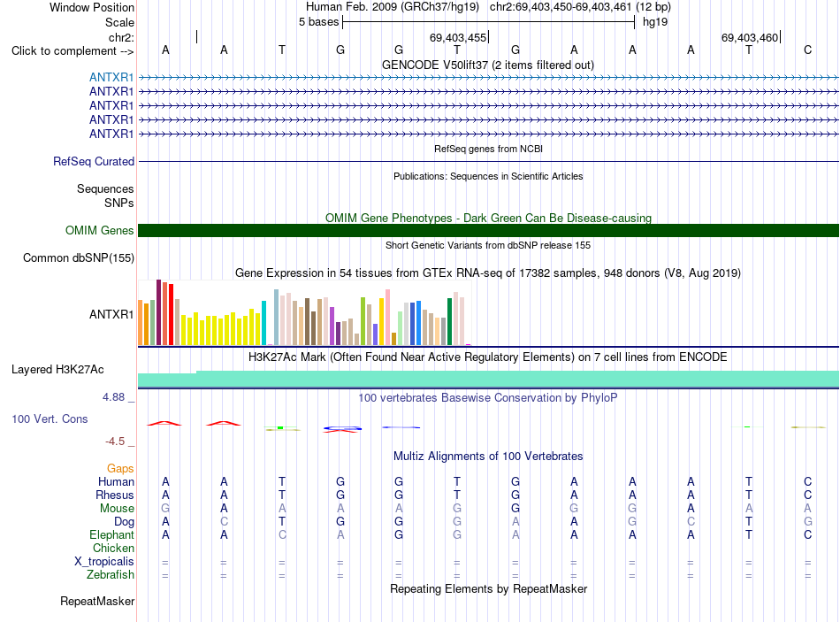Click the '5 bases' scale label
Image resolution: width=840 pixels, height=622 pixels.
(x=318, y=22)
